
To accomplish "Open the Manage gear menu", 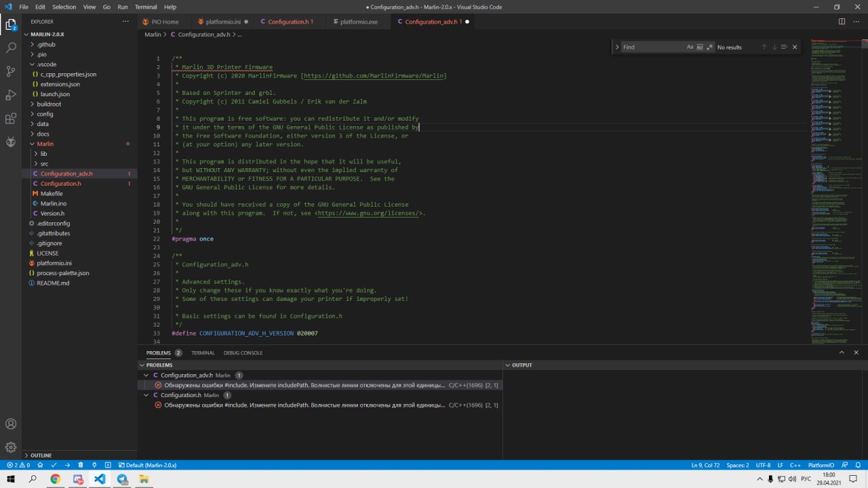I will [11, 447].
